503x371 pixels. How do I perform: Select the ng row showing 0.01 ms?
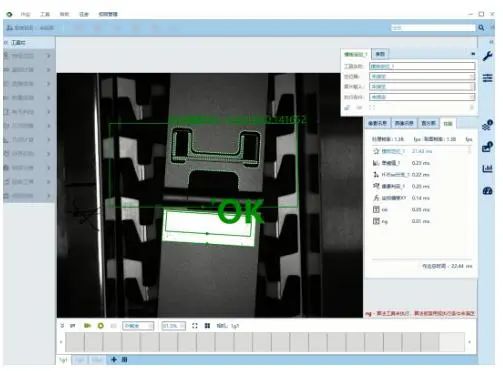coord(420,221)
